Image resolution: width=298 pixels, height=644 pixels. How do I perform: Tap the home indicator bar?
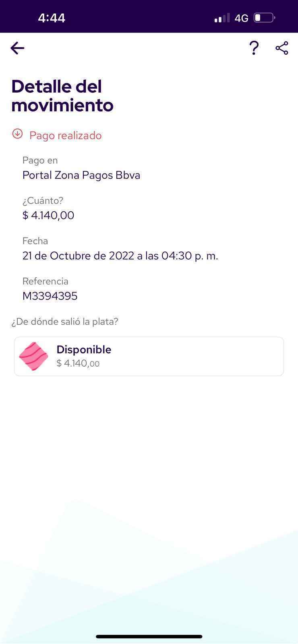click(149, 636)
